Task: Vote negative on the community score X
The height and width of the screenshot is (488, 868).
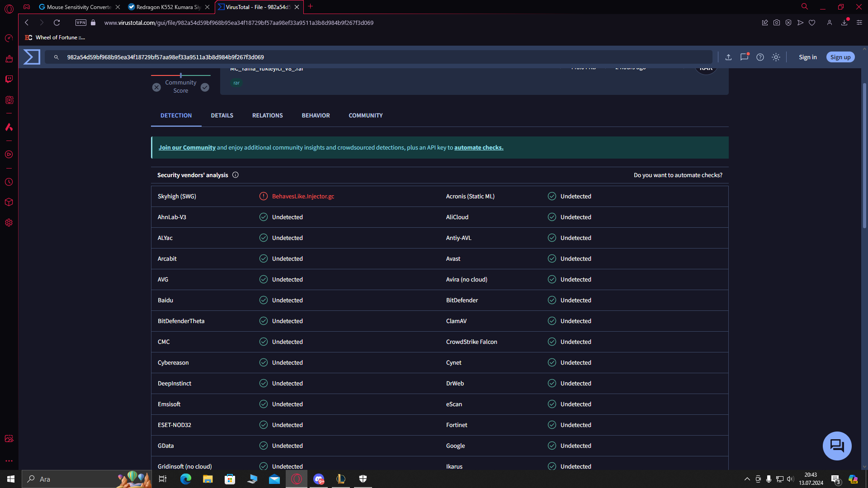Action: [x=156, y=87]
